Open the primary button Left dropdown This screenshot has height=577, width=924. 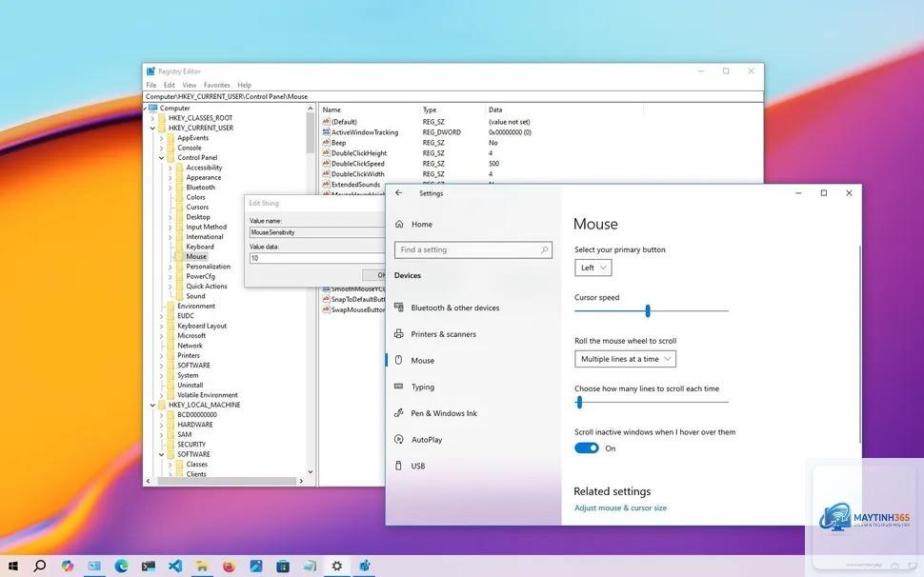(x=593, y=268)
